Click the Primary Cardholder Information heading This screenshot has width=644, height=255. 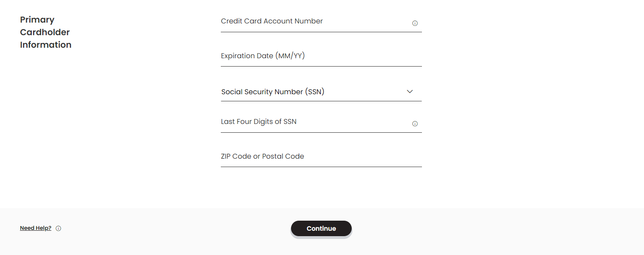[x=46, y=32]
